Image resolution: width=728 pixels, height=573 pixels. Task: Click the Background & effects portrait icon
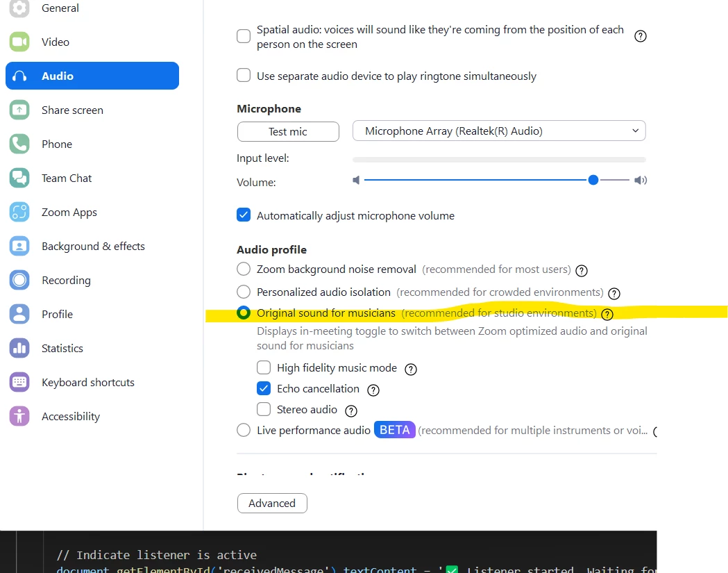coord(19,246)
